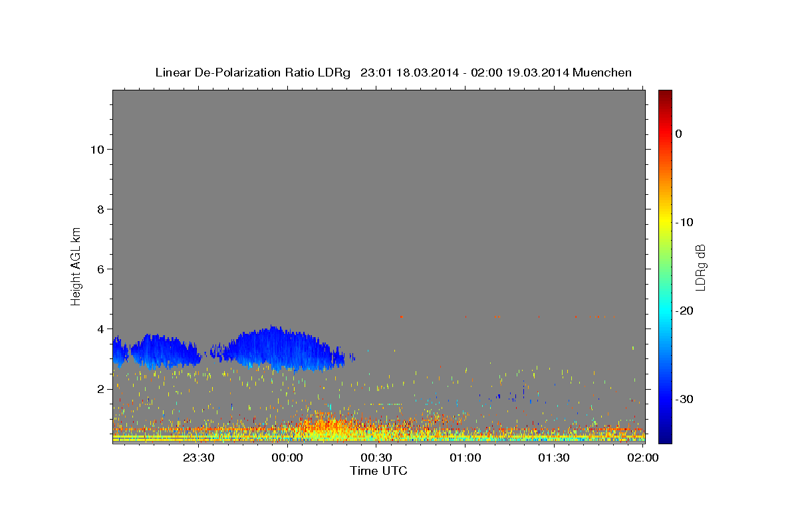
Task: Click the colorbar label -10
Action: [x=684, y=222]
